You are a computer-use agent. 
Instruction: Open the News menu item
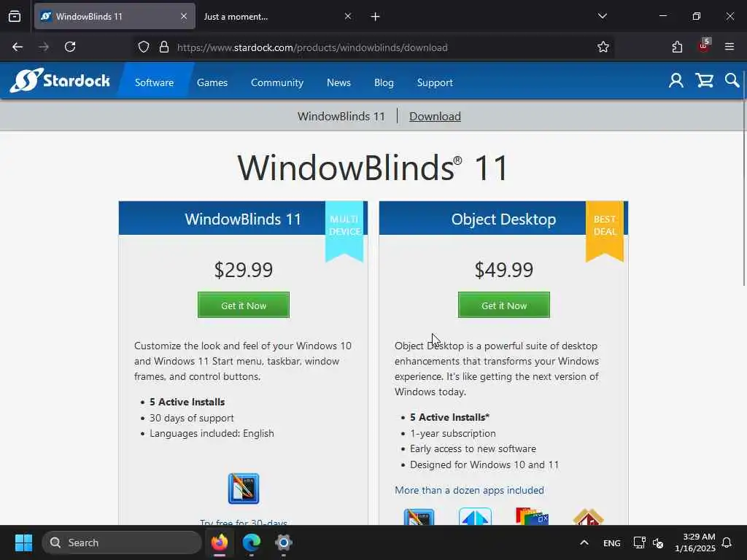[338, 82]
